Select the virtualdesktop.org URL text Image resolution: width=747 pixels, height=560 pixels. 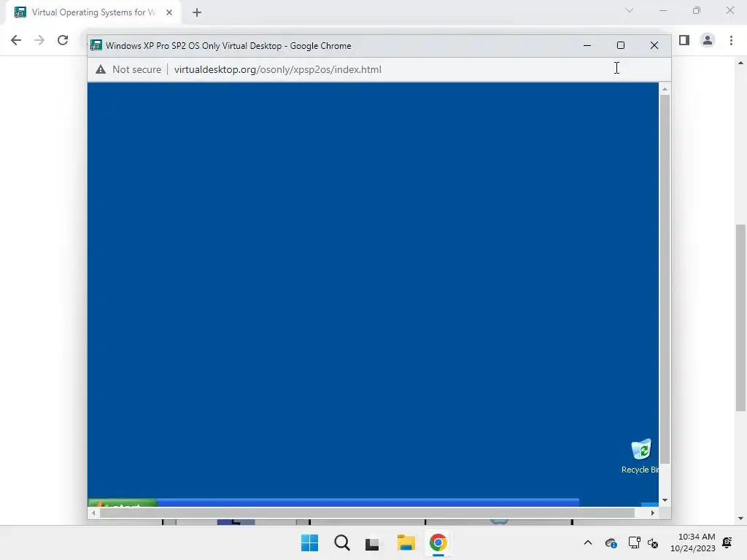pos(278,69)
